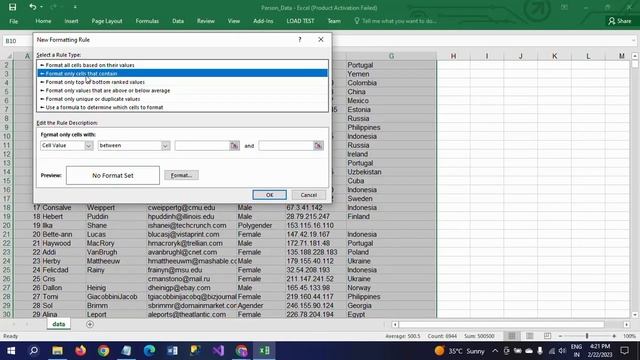Select column H header
Image resolution: width=640 pixels, height=360 pixels.
[453, 56]
